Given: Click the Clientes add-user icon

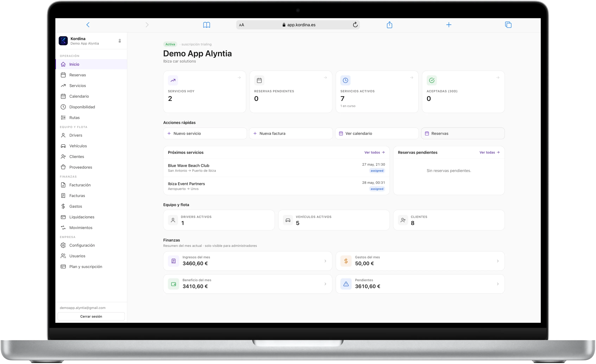Looking at the screenshot, I should coord(403,220).
